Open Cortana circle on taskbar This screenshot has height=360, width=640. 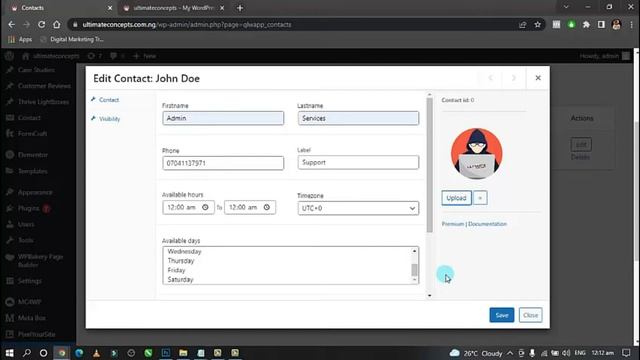[x=43, y=353]
